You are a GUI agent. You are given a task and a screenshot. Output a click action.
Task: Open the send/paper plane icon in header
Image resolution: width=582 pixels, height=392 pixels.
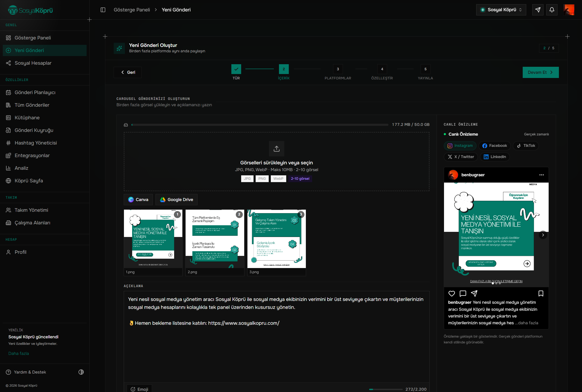[538, 10]
